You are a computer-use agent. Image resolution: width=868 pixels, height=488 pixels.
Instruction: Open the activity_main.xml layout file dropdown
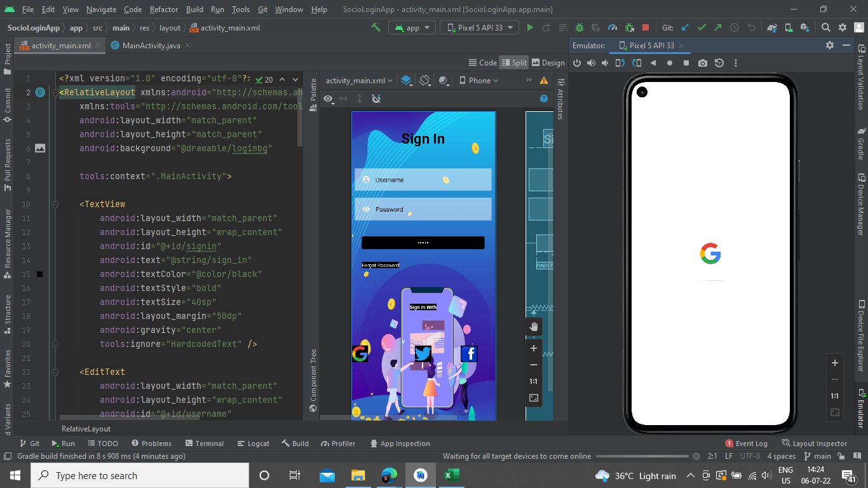359,81
